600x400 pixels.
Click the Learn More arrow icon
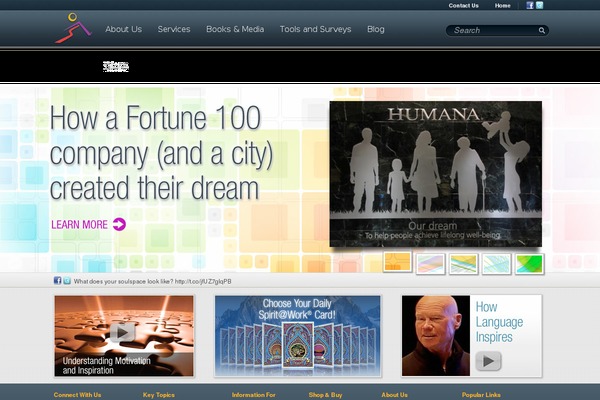tap(119, 224)
